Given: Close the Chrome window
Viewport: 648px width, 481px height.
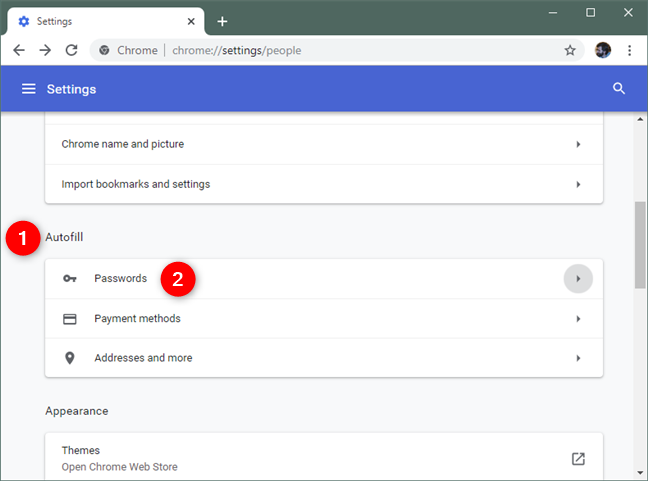Looking at the screenshot, I should [x=628, y=13].
